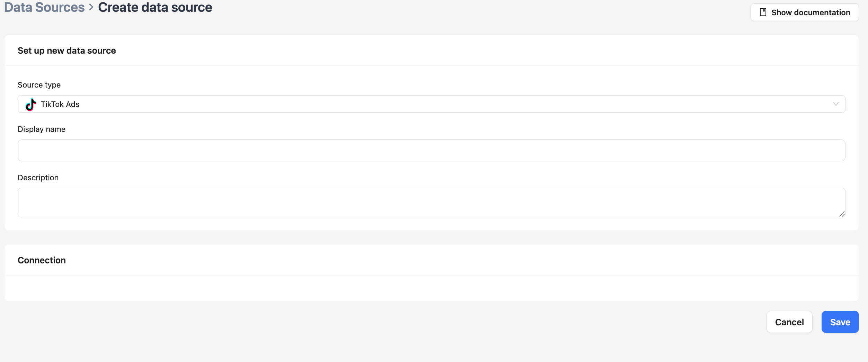
Task: Click the selected TikTok Ads value text
Action: pos(60,104)
